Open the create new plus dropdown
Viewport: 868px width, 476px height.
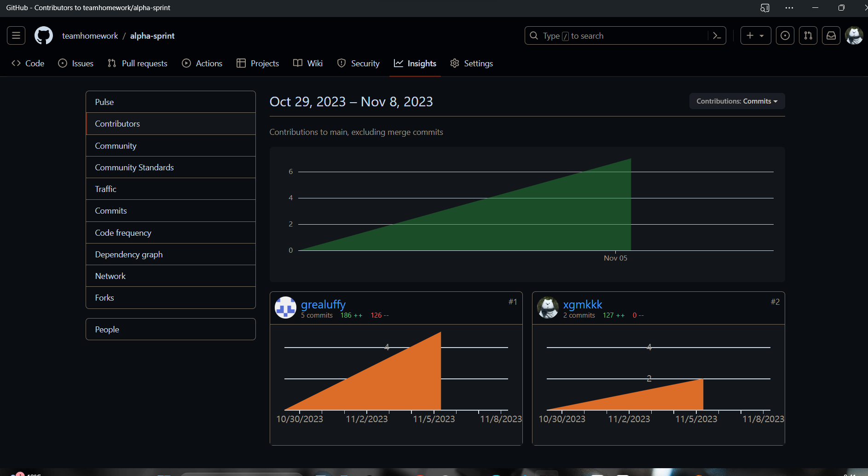755,35
